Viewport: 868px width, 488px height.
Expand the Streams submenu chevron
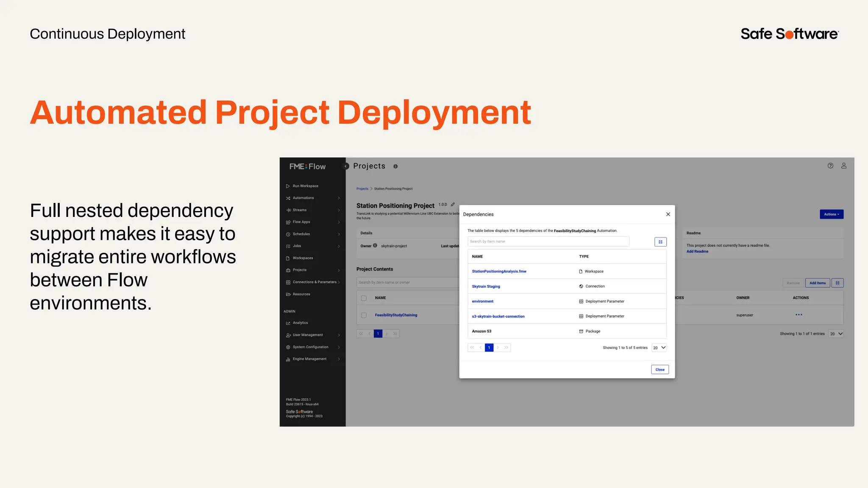click(339, 210)
